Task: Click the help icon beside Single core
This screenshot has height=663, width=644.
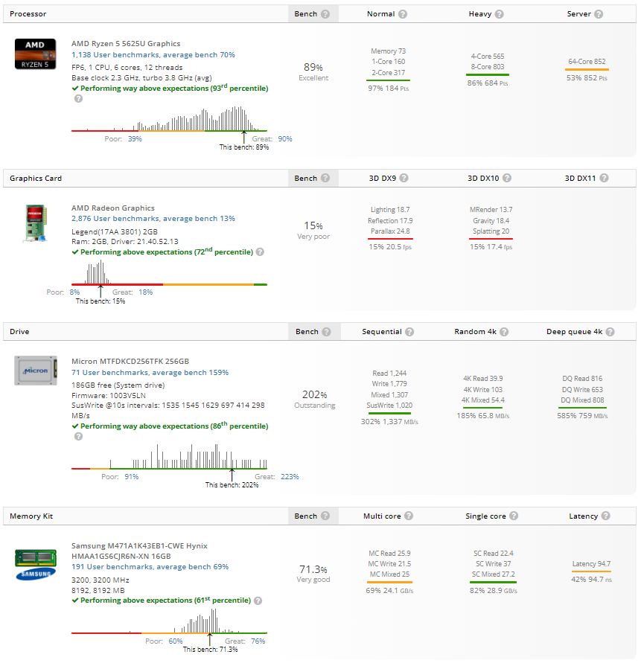Action: point(514,516)
